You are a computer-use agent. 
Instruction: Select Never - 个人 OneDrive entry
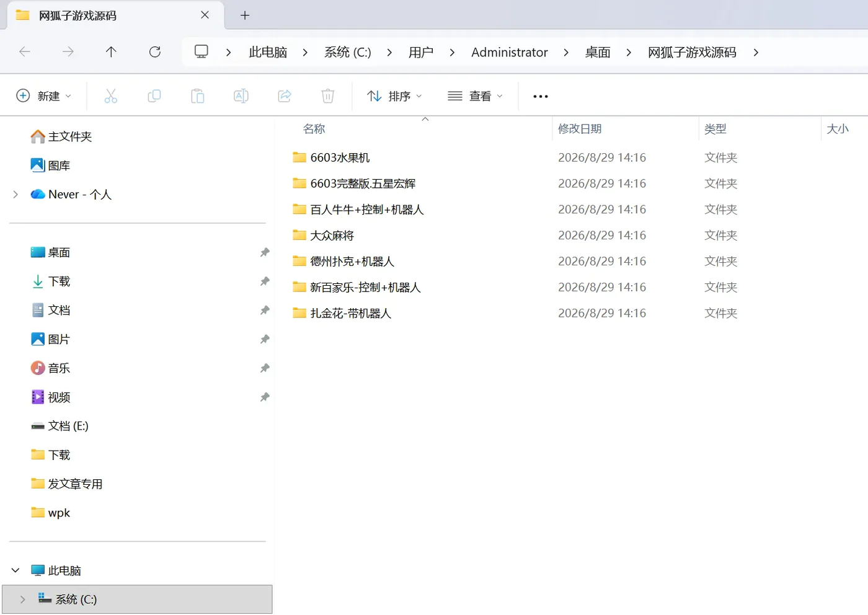coord(71,195)
